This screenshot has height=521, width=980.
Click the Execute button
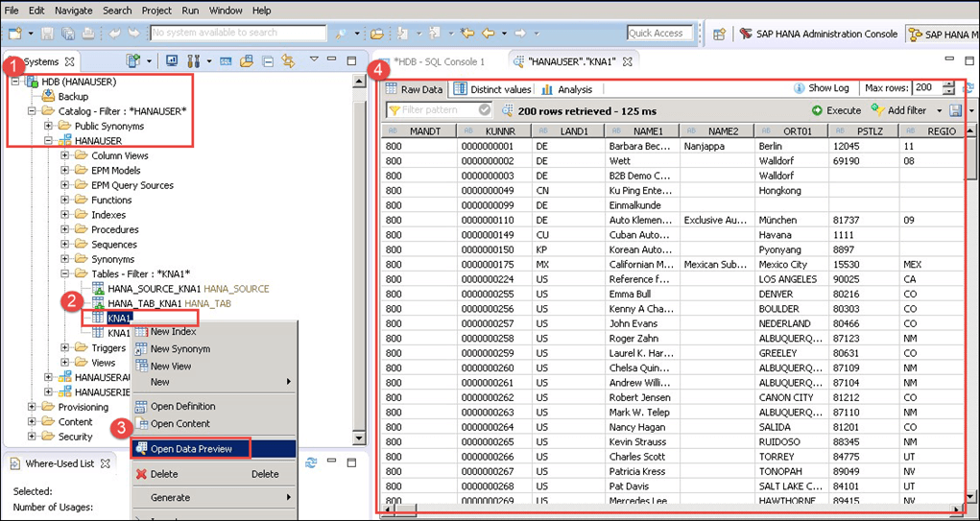836,110
